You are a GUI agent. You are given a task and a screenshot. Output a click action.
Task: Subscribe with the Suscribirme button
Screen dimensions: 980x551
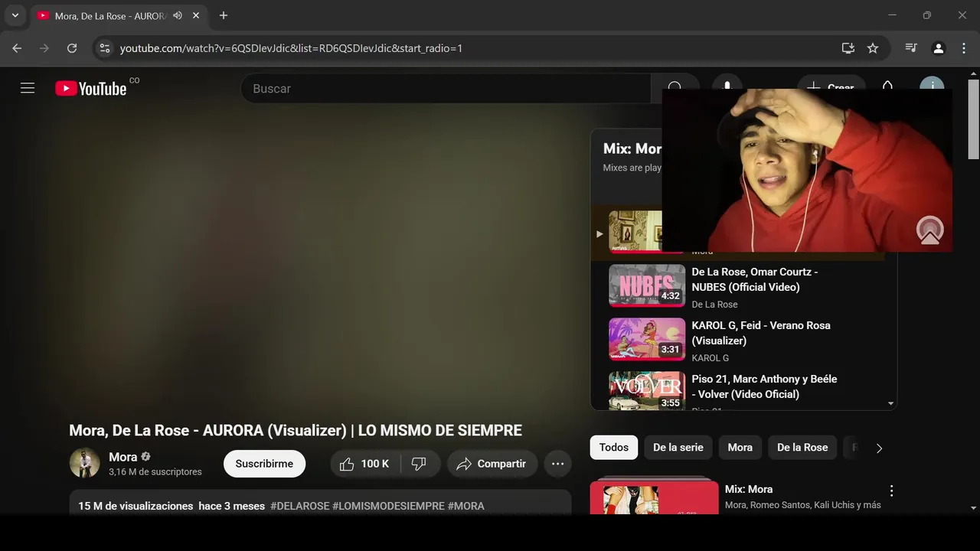click(264, 464)
